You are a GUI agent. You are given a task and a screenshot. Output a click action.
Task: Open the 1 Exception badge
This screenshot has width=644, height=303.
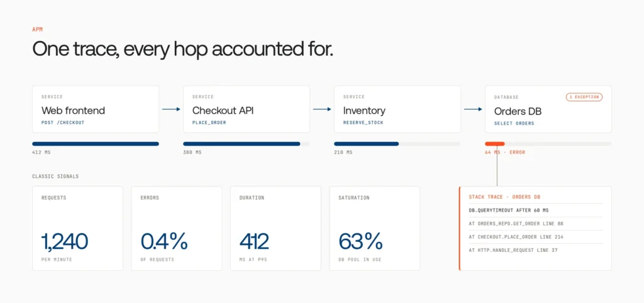pos(584,98)
